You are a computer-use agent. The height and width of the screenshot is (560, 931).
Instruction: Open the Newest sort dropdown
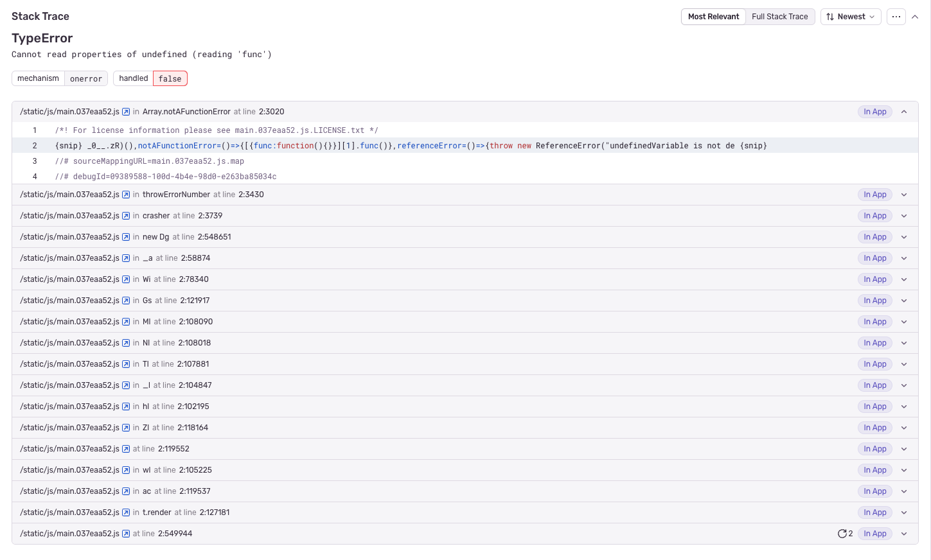851,17
